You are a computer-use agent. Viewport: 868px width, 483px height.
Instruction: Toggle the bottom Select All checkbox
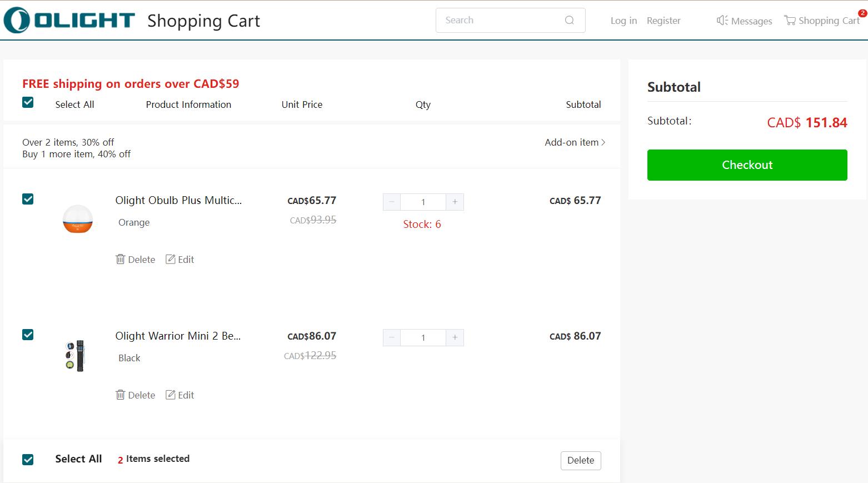coord(28,460)
